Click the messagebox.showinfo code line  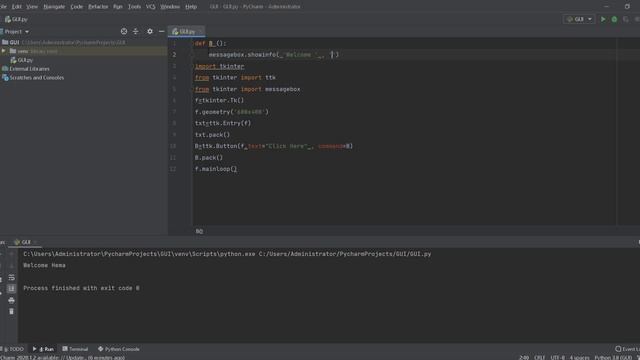273,54
